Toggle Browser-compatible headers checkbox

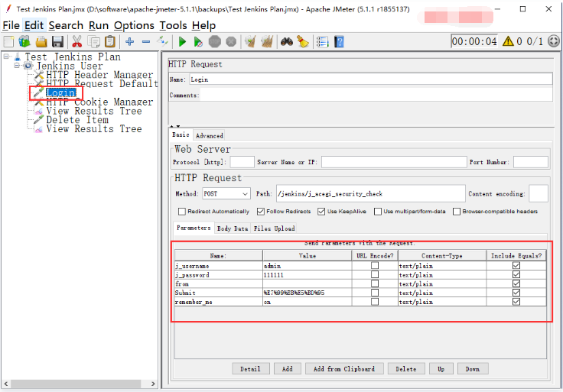pyautogui.click(x=457, y=212)
